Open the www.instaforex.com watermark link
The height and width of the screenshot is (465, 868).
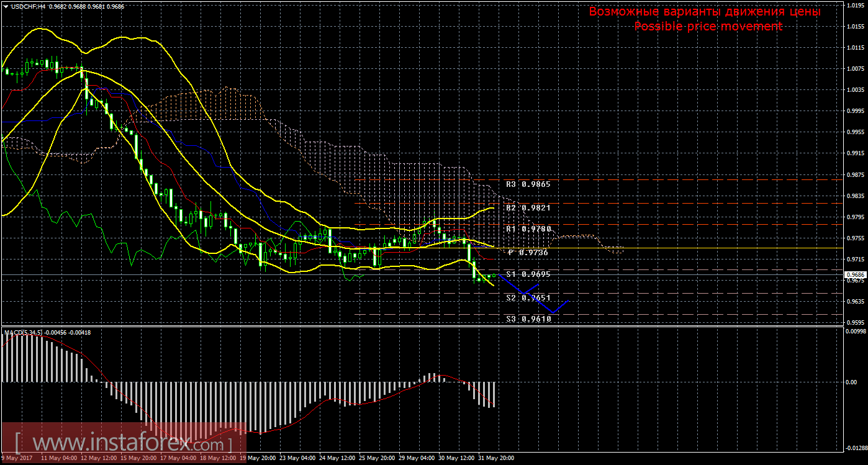124,443
